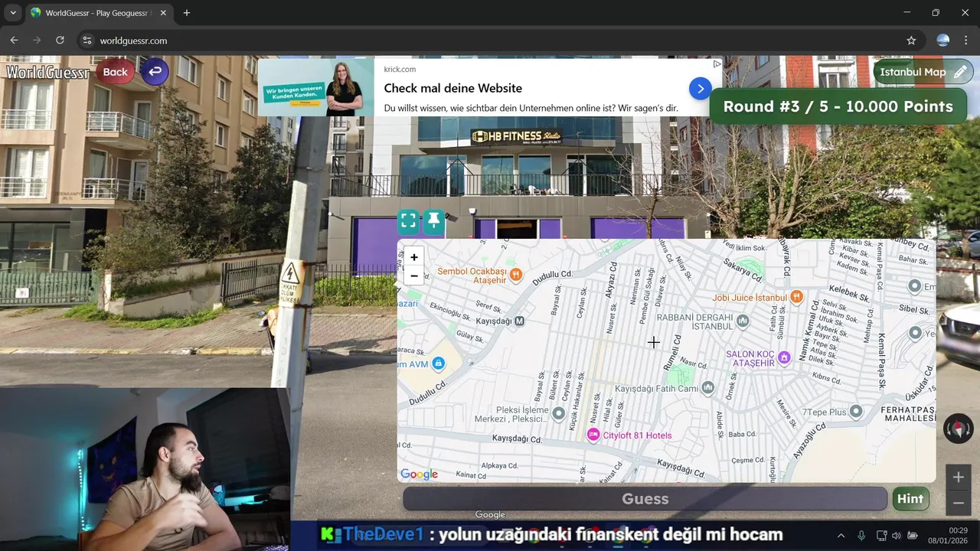Image resolution: width=980 pixels, height=551 pixels.
Task: Toggle the map fullscreen expand icon
Action: point(409,222)
